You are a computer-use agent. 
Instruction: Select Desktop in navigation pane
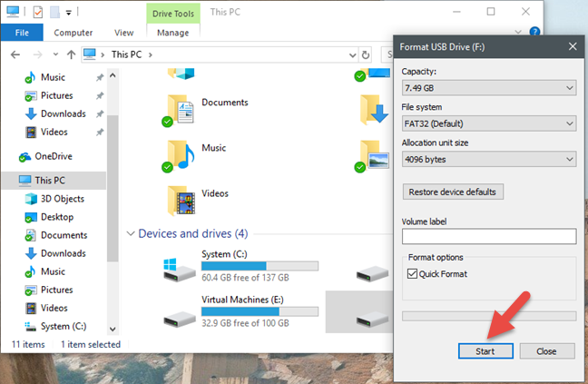tap(57, 217)
